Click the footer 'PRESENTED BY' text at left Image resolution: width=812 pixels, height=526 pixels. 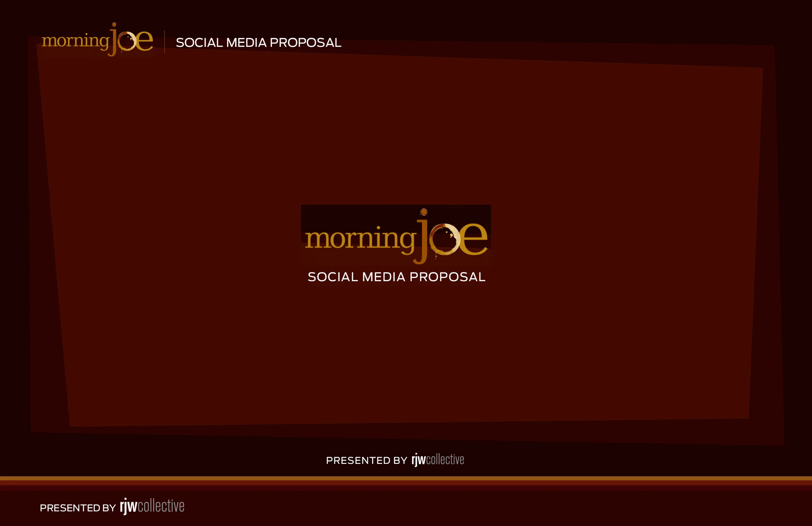(x=78, y=508)
